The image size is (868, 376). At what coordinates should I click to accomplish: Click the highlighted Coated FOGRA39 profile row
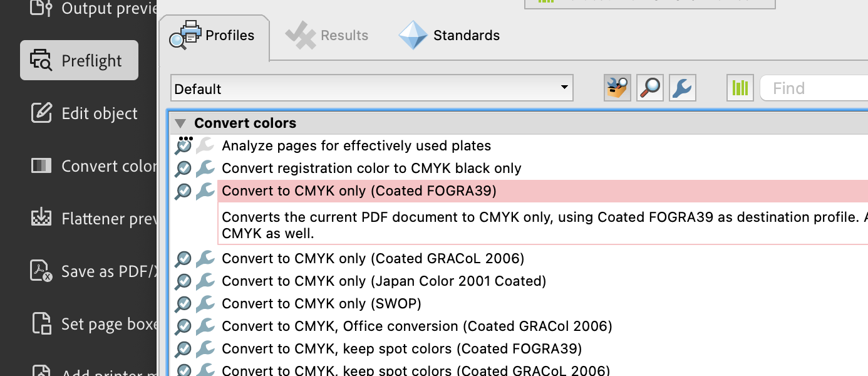click(x=359, y=191)
